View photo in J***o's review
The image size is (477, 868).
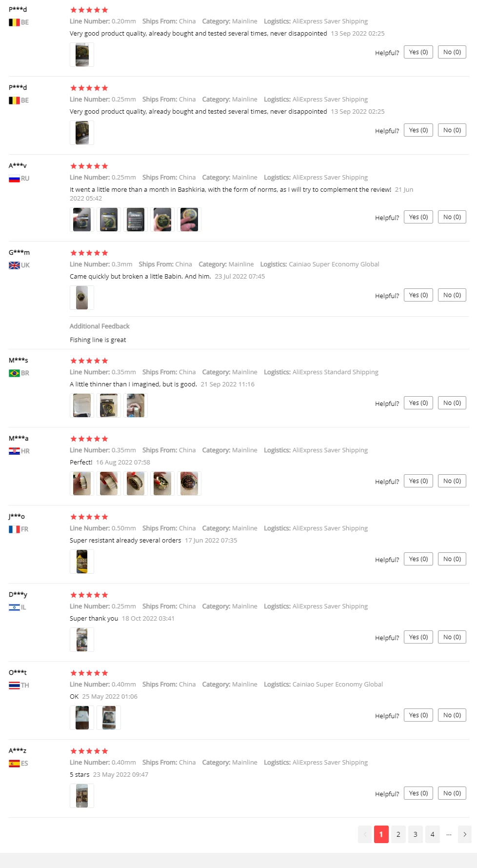(82, 562)
